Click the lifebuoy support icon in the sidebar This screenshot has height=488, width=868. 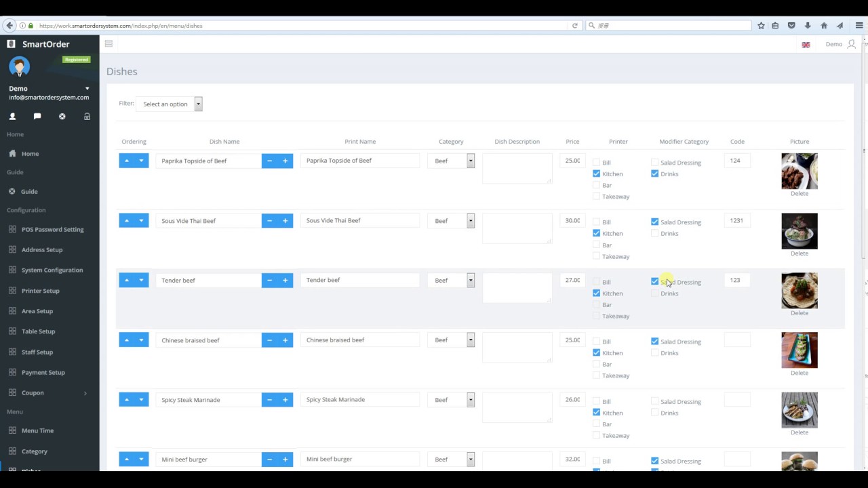62,117
